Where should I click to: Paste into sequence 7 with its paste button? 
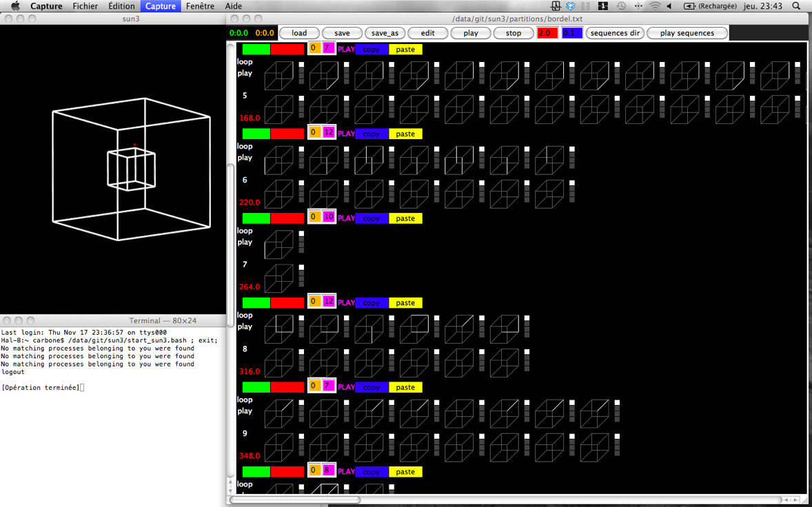405,218
